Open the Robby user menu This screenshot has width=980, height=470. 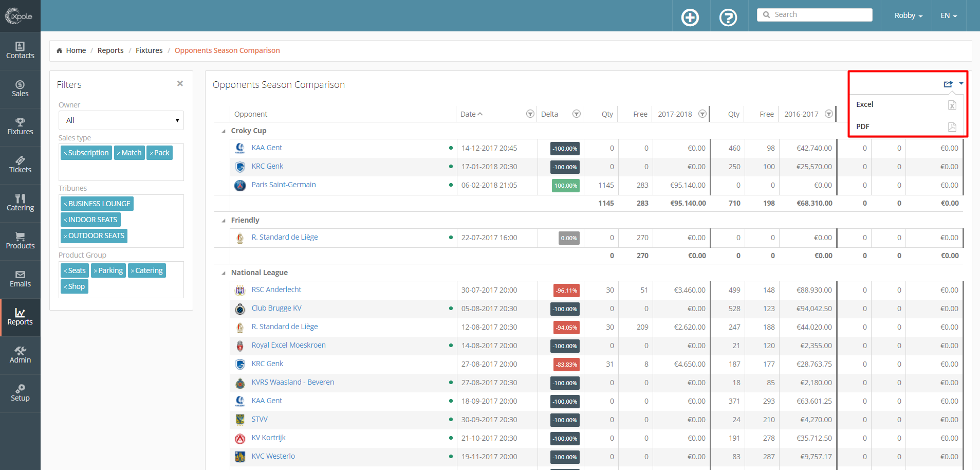click(908, 15)
